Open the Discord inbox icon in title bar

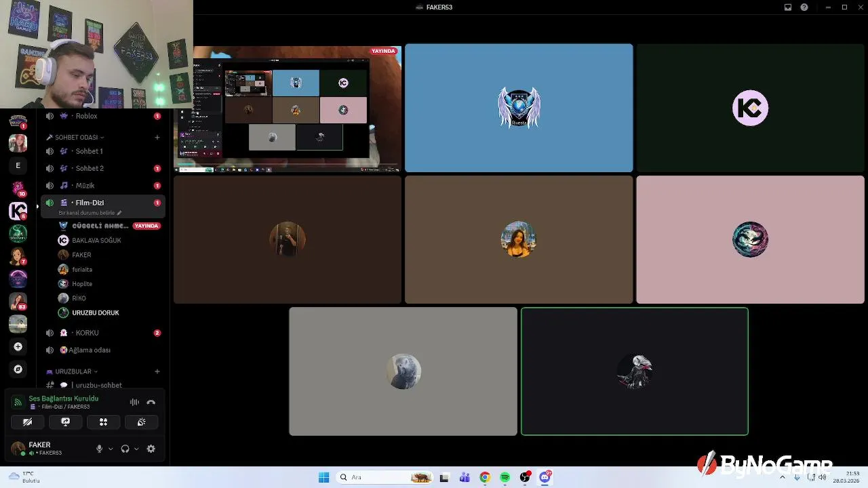[788, 7]
